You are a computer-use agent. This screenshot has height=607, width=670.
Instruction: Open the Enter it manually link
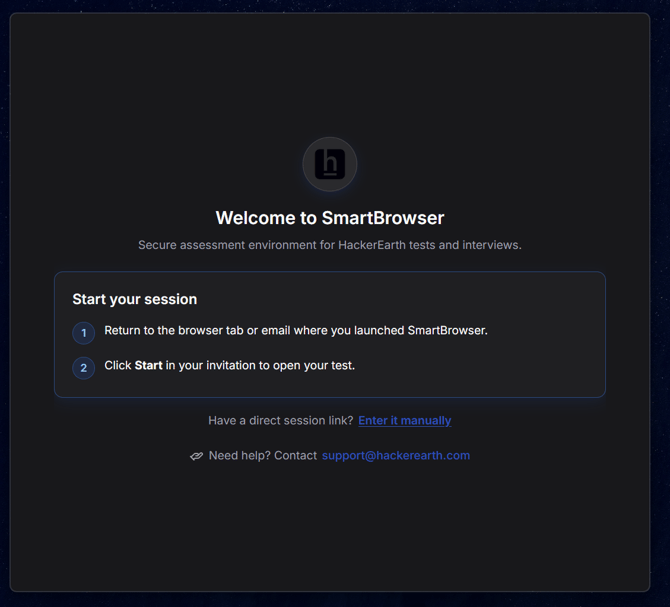(x=405, y=421)
